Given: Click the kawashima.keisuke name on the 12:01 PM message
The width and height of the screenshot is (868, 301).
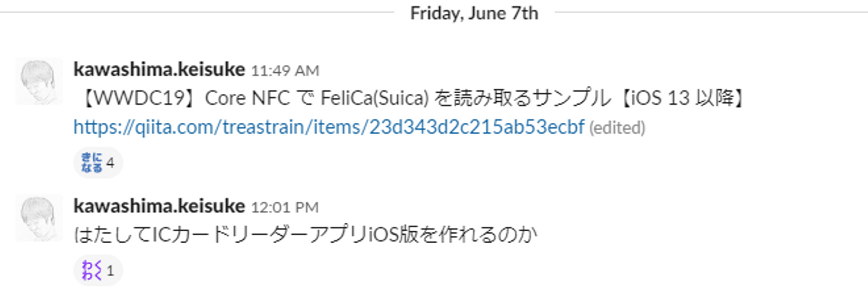Looking at the screenshot, I should (159, 206).
